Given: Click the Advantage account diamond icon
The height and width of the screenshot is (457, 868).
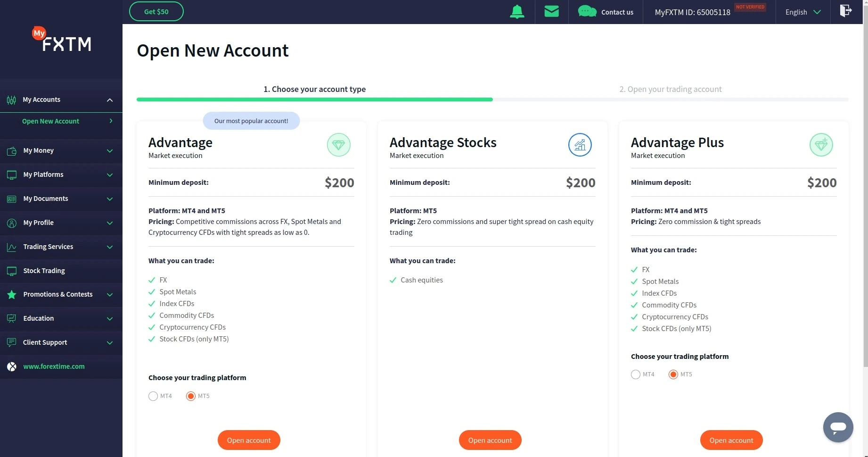Looking at the screenshot, I should click(339, 145).
